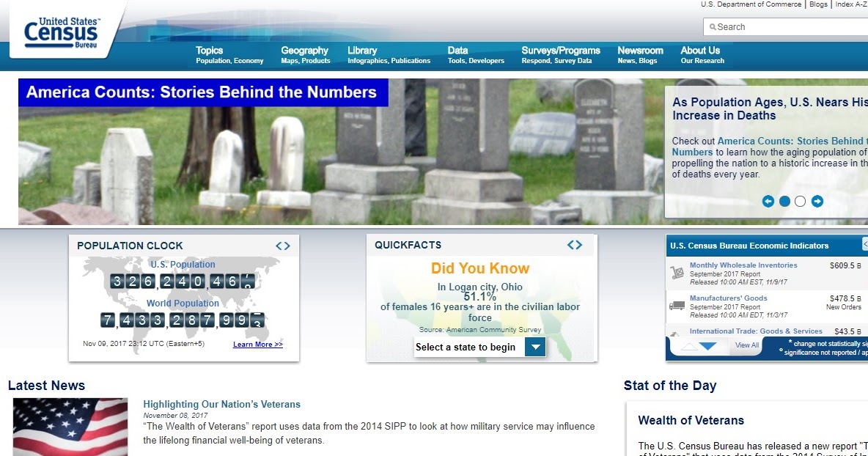Screen dimensions: 868x456
Task: Open International Trade: Goods & Services link
Action: [756, 331]
